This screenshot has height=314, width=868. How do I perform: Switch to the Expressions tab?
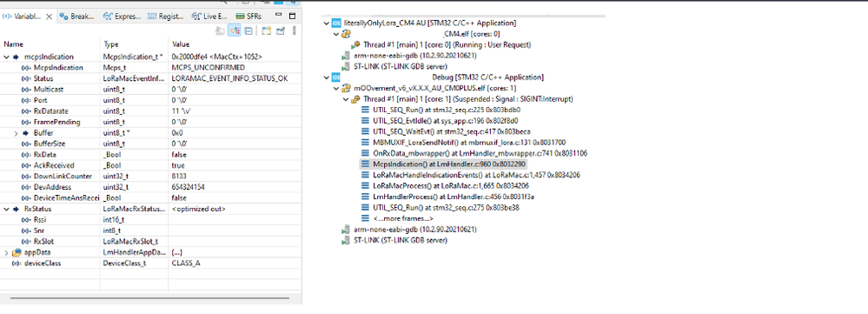122,17
